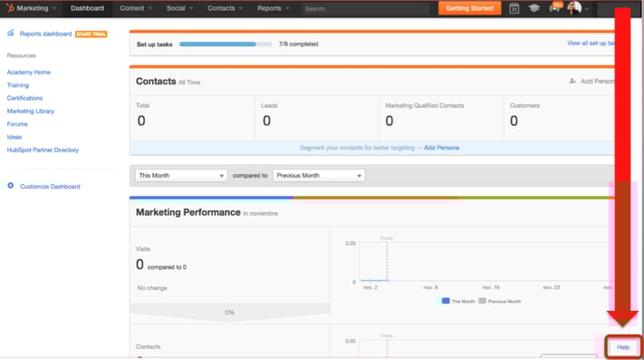Open the calendar icon in top bar
Image resolution: width=644 pixels, height=360 pixels.
(x=514, y=8)
